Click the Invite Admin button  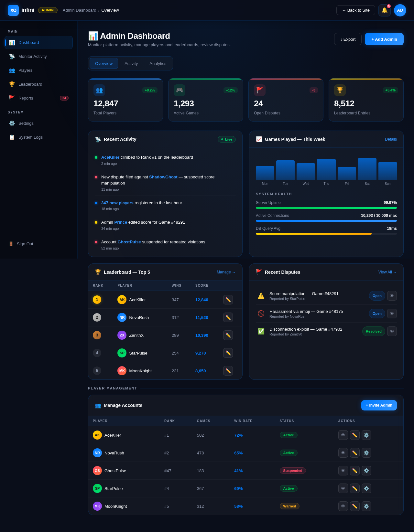[379, 405]
